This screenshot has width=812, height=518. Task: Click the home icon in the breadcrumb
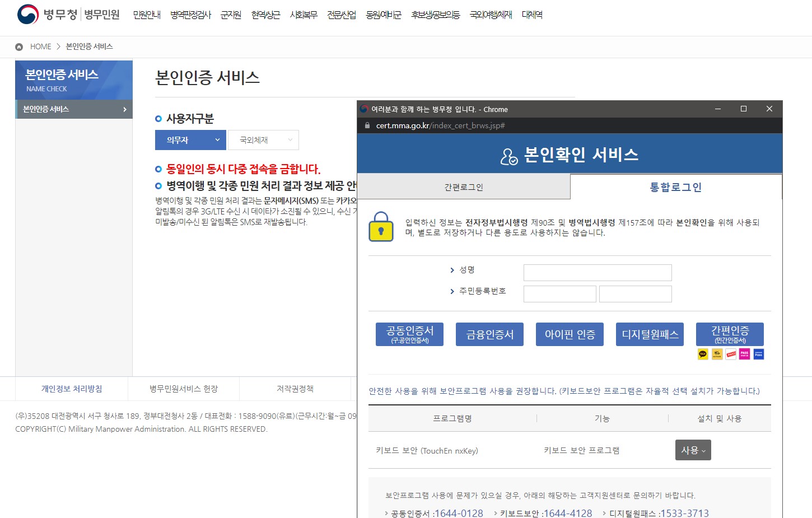tap(19, 47)
